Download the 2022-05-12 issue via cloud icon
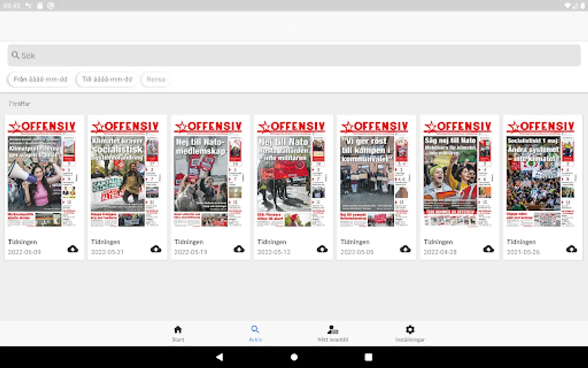 pyautogui.click(x=322, y=249)
